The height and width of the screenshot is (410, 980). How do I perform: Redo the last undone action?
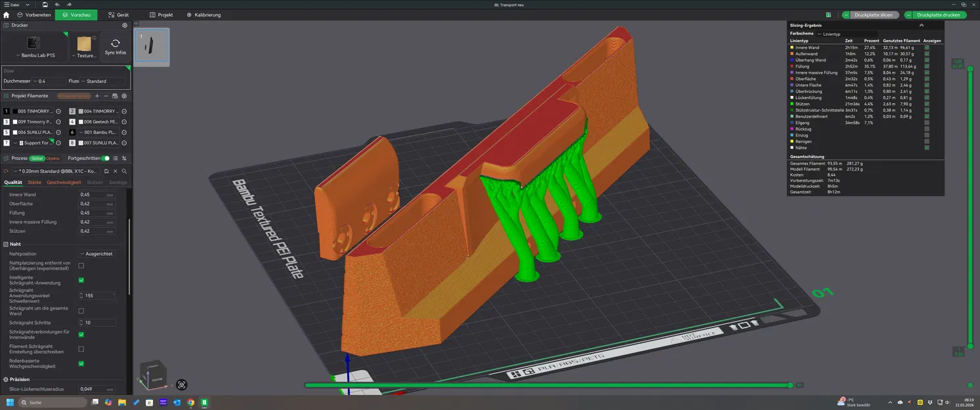click(x=69, y=5)
